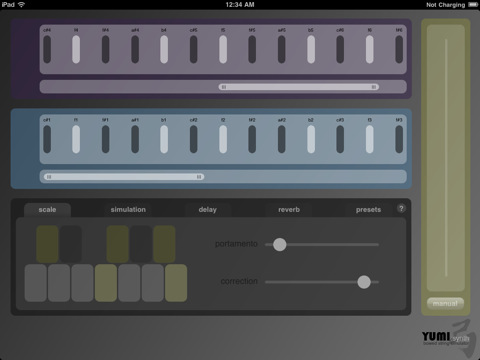The width and height of the screenshot is (480, 360).
Task: Toggle the D white key in scale keyboard
Action: [x=59, y=283]
